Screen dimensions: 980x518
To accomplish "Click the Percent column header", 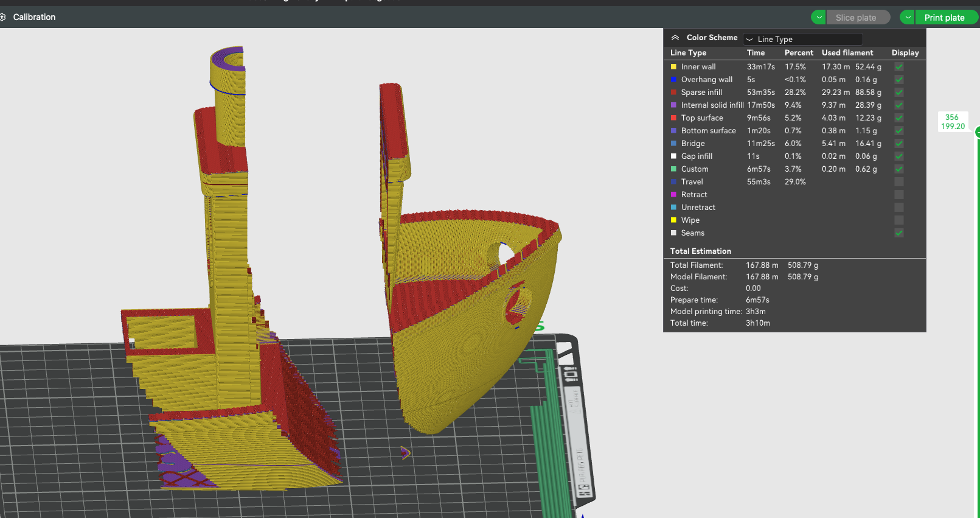I will [799, 53].
